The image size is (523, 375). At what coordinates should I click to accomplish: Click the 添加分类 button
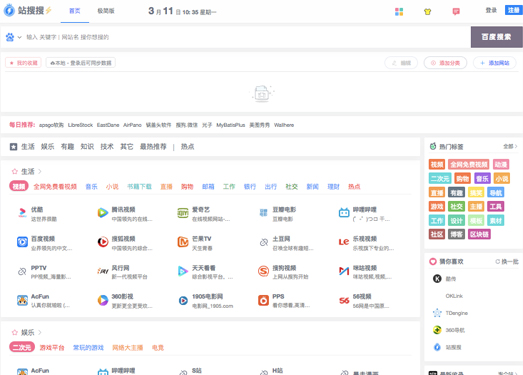(445, 63)
